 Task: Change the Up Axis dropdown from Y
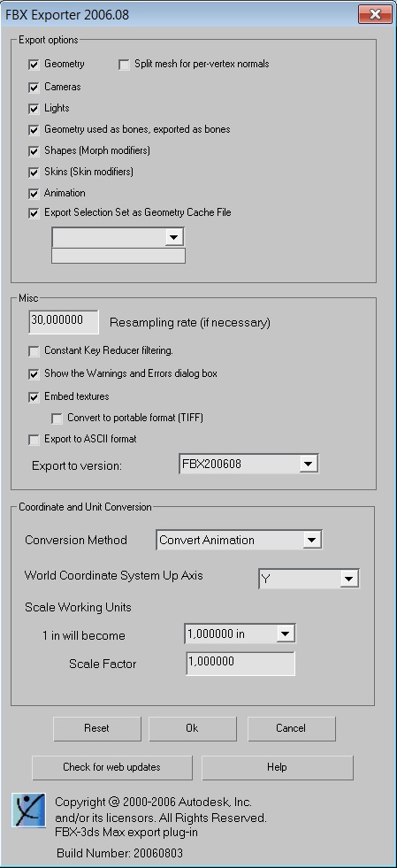[309, 579]
